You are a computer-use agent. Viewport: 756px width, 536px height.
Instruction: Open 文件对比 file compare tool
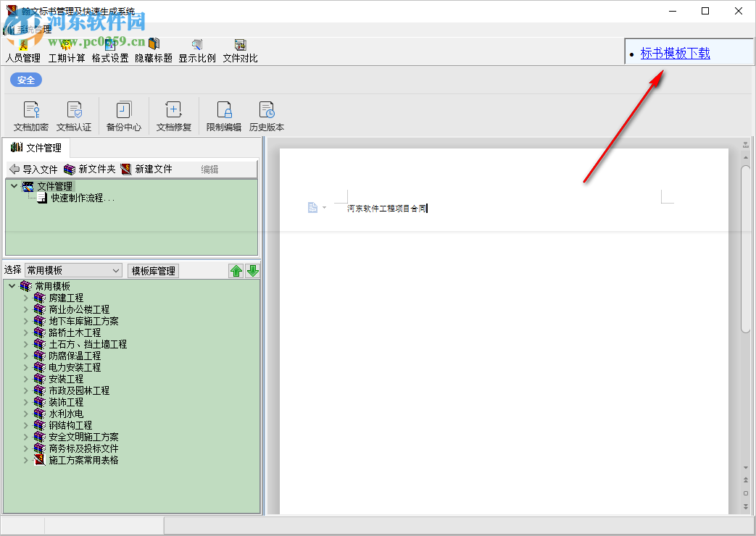coord(240,52)
